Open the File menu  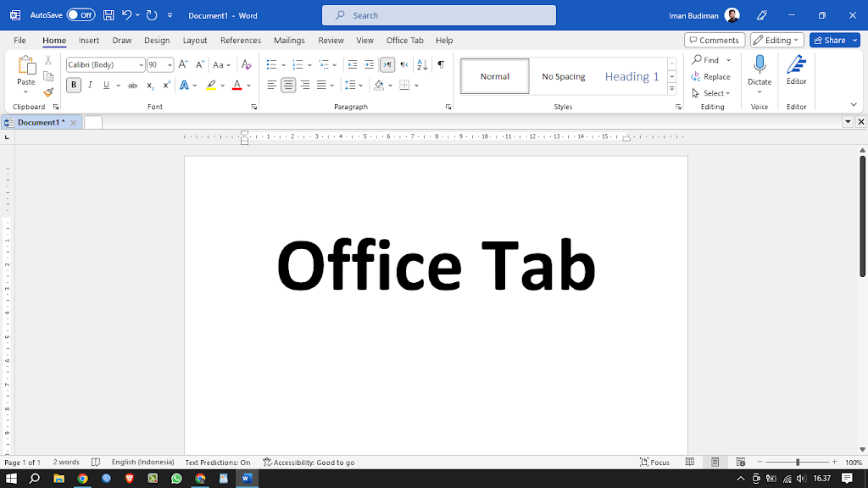tap(20, 41)
